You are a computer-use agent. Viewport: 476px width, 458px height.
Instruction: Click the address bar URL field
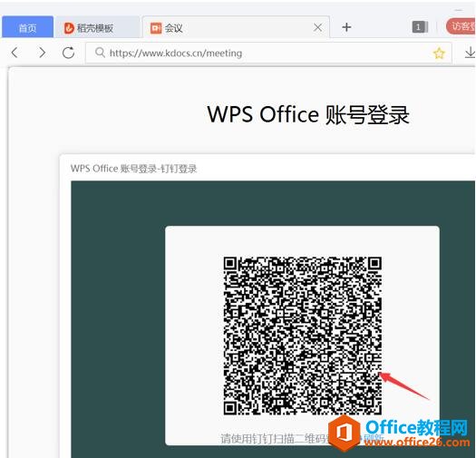268,54
